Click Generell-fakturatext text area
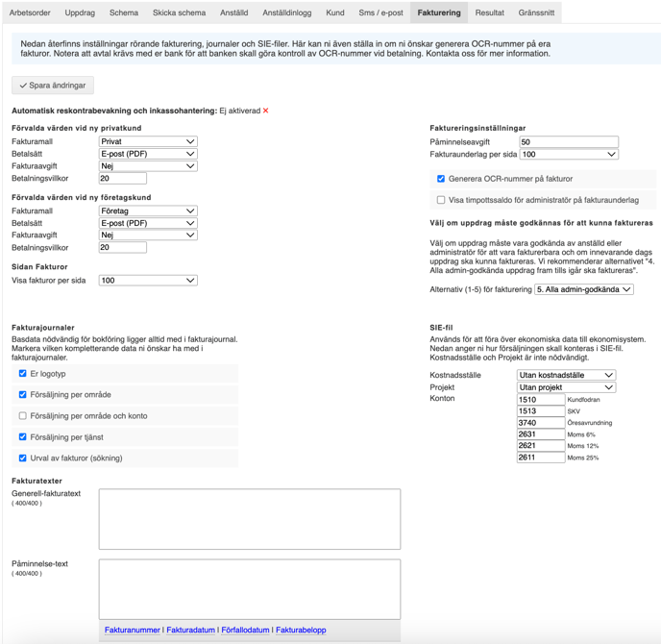The height and width of the screenshot is (644, 661). (250, 519)
